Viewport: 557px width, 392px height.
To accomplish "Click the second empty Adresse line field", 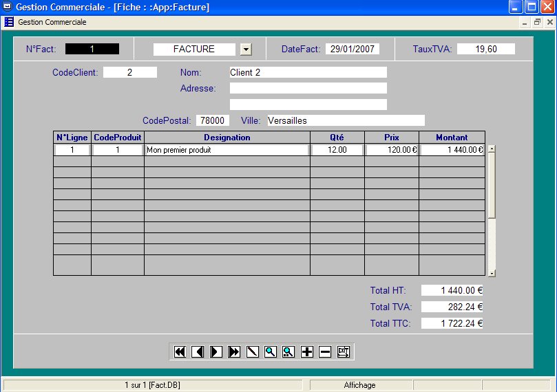I will 308,105.
